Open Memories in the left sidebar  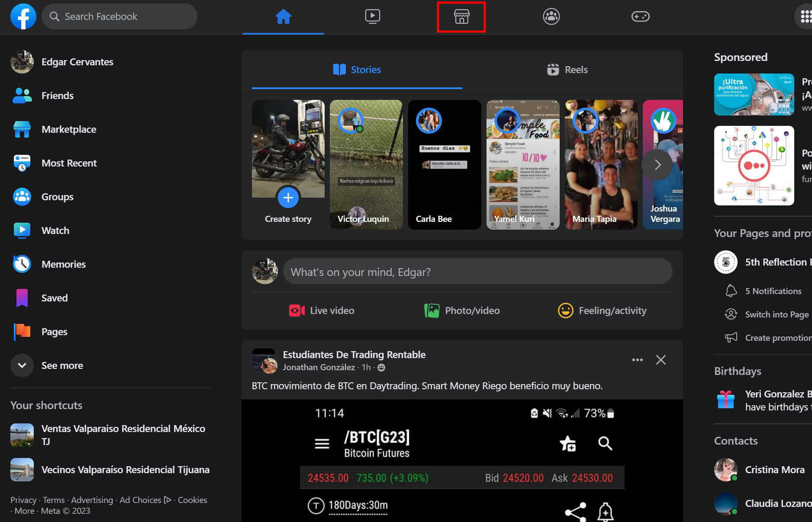tap(63, 264)
